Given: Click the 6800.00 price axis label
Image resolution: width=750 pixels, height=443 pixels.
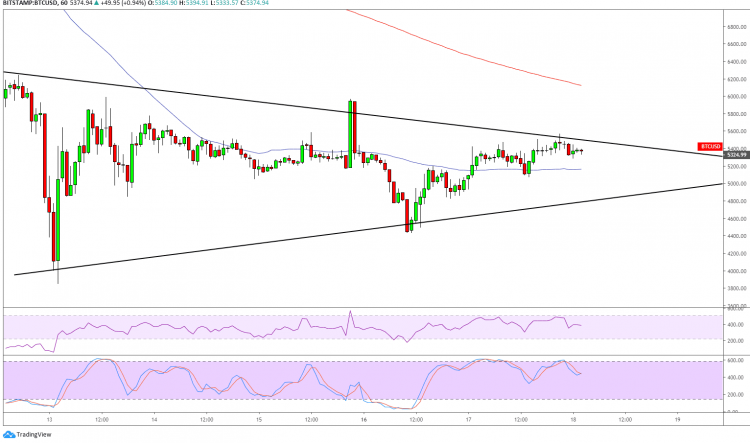Looking at the screenshot, I should (735, 25).
